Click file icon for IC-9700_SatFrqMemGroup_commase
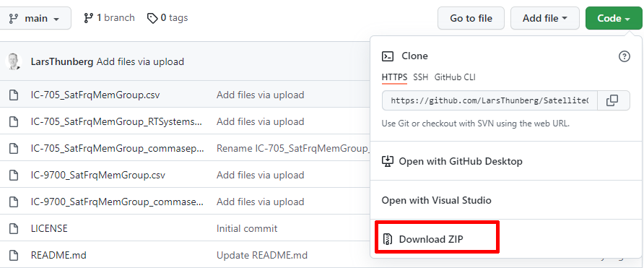Image resolution: width=644 pixels, height=268 pixels. click(14, 202)
